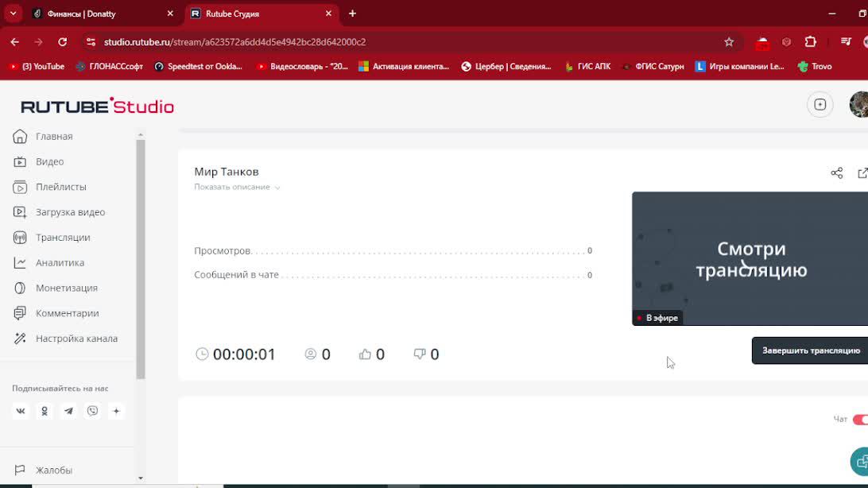
Task: Toggle the Чат switch
Action: coord(860,420)
